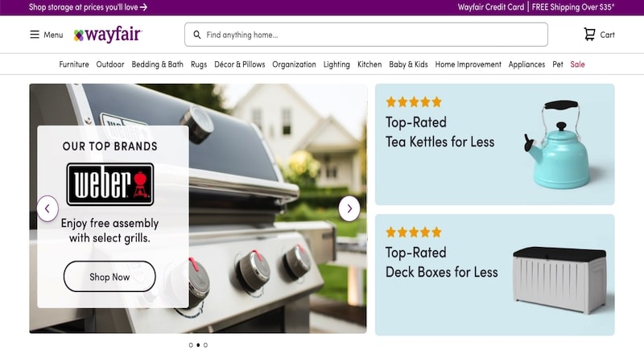Click the five-star rating on Deck Boxes

414,232
